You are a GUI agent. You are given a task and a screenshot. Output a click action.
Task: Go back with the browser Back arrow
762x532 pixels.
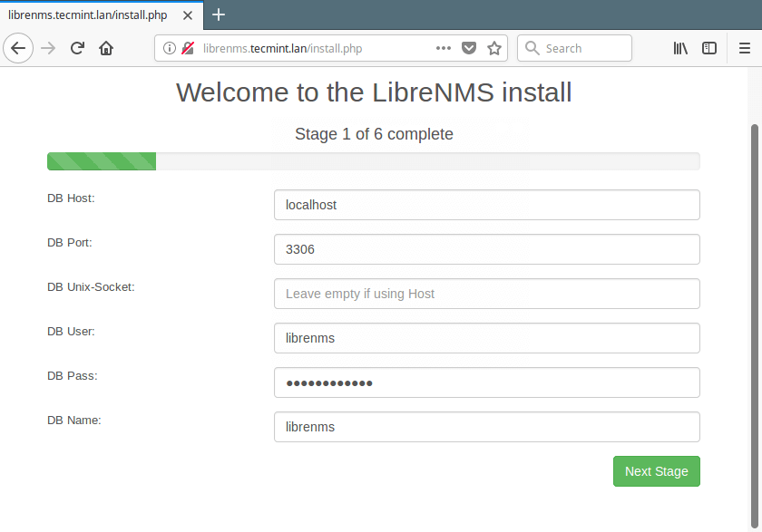pos(18,48)
